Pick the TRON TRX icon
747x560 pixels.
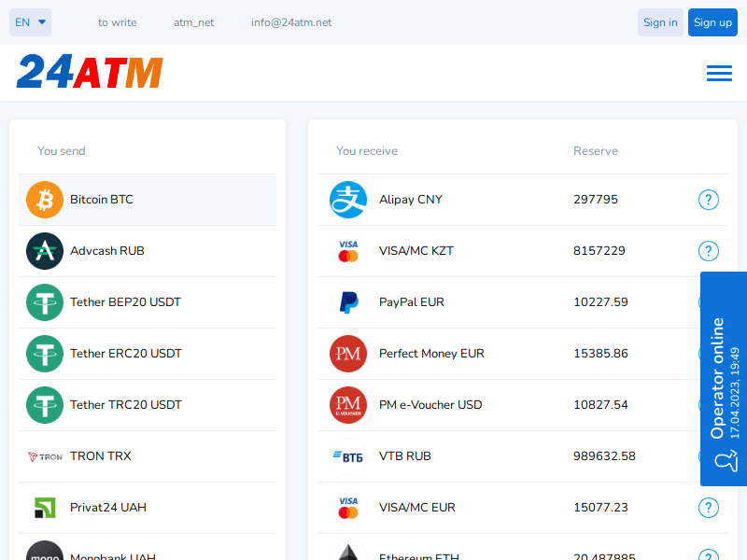45,456
